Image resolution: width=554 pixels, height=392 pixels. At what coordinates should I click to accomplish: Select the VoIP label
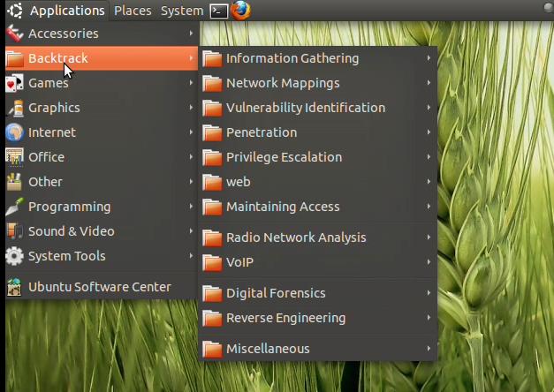239,262
